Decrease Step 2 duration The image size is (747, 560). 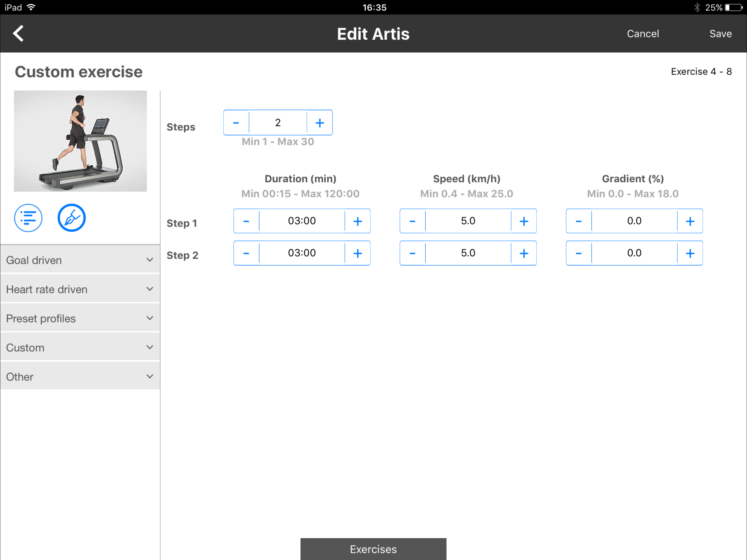(246, 253)
